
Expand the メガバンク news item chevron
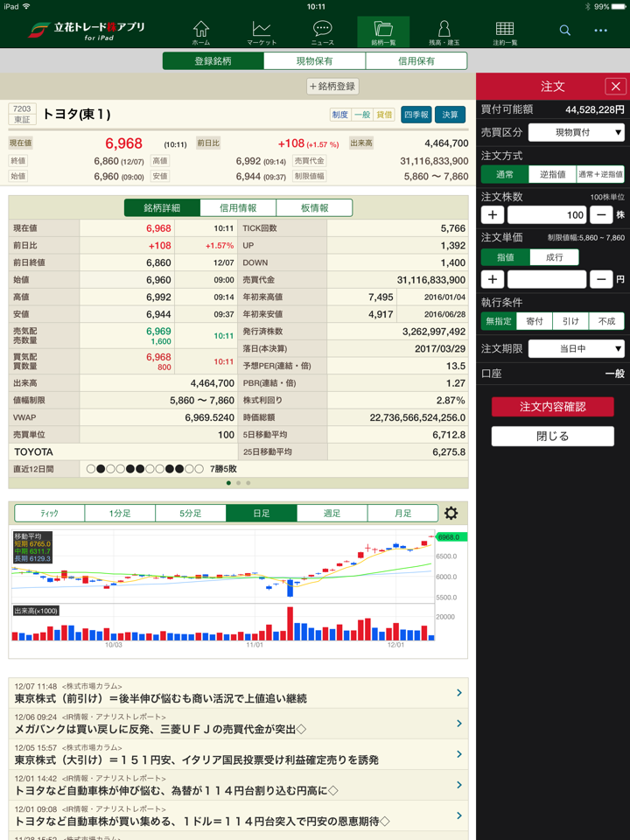coord(459,724)
